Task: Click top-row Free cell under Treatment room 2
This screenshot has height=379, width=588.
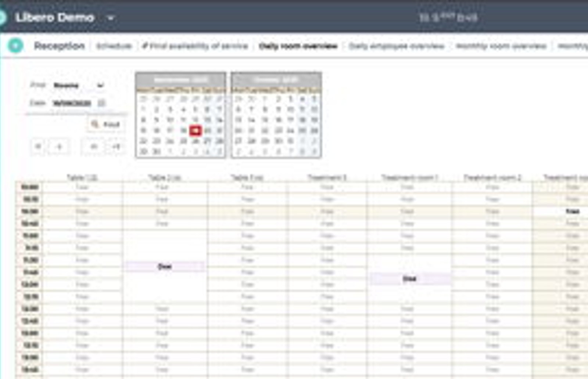Action: tap(492, 187)
